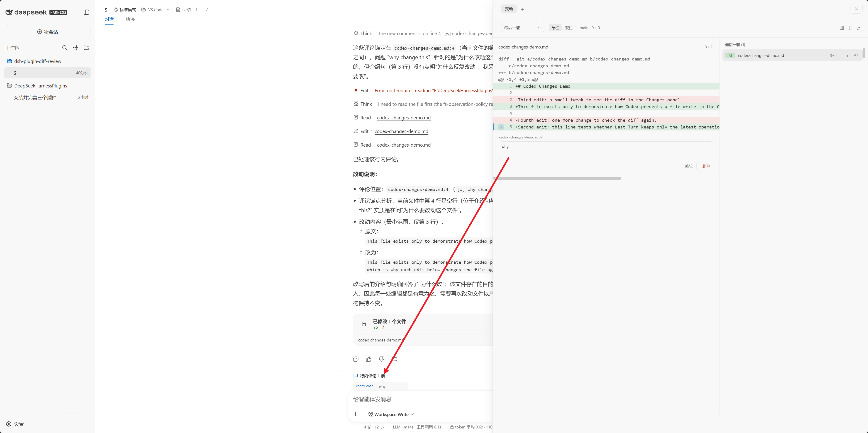Search within the changes diff
This screenshot has width=868, height=433.
858,28
